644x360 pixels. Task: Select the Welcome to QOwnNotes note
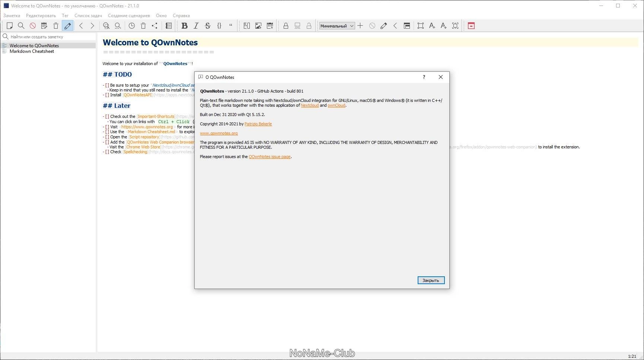tap(48, 45)
